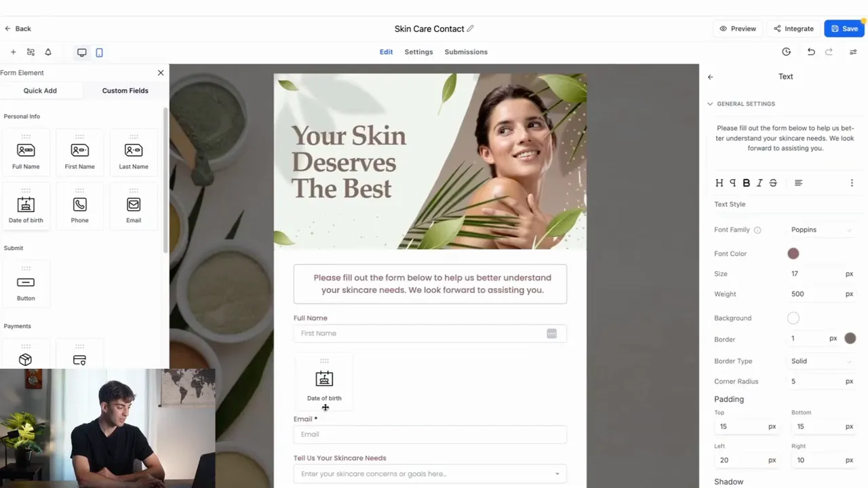The width and height of the screenshot is (868, 488).
Task: Toggle strikethrough text formatting
Action: tap(773, 183)
